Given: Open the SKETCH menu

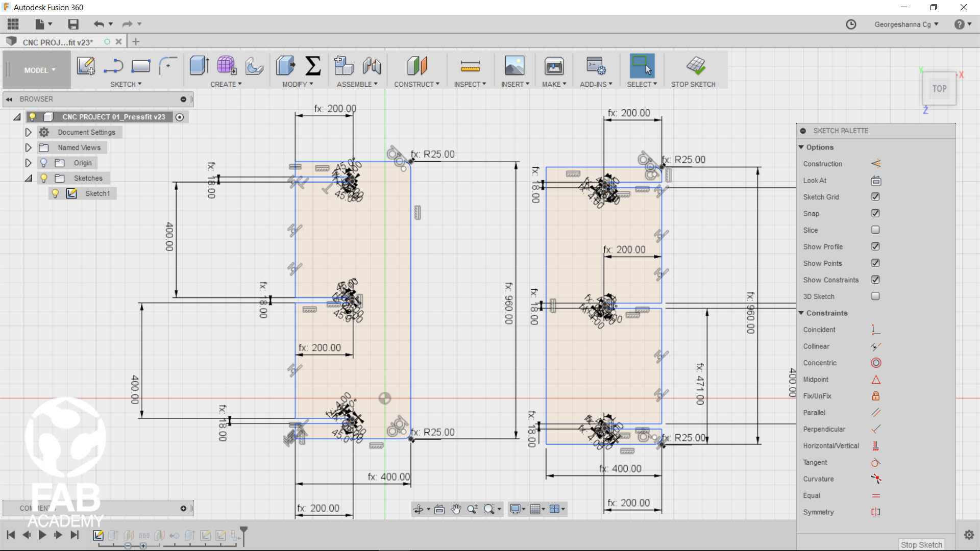Looking at the screenshot, I should click(x=126, y=84).
